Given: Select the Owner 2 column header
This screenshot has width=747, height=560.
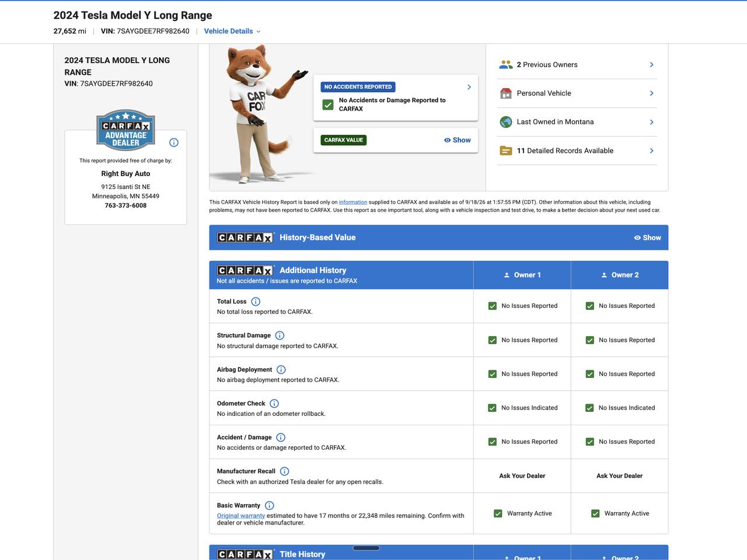Looking at the screenshot, I should (620, 275).
